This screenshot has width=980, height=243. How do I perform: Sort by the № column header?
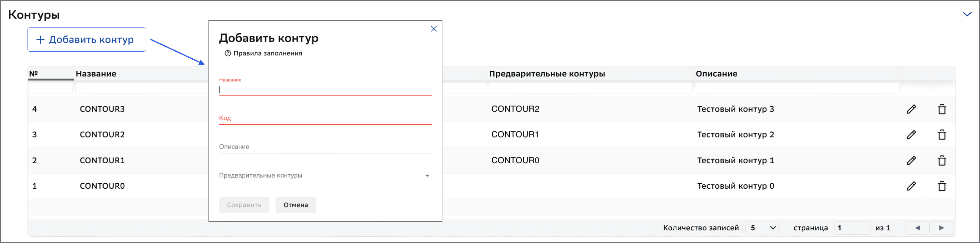pos(51,73)
